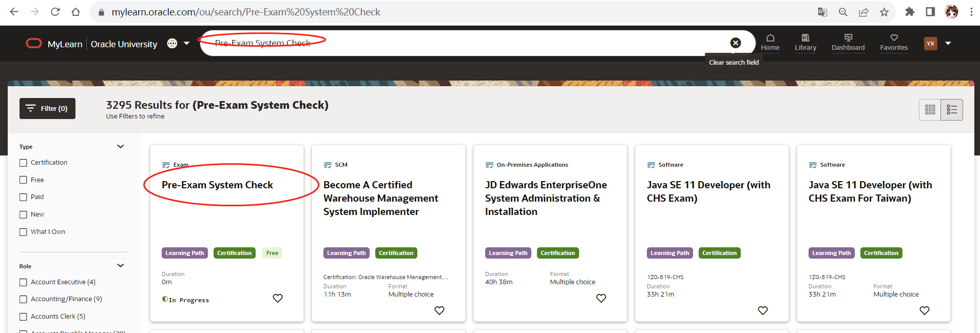980x333 pixels.
Task: Click Learning Path tag on Pre-Exam card
Action: click(185, 253)
